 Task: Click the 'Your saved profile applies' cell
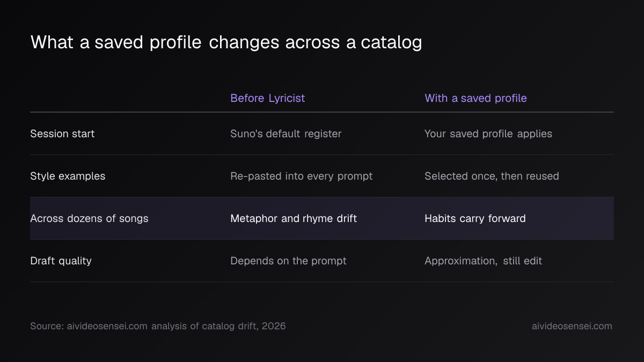tap(488, 134)
